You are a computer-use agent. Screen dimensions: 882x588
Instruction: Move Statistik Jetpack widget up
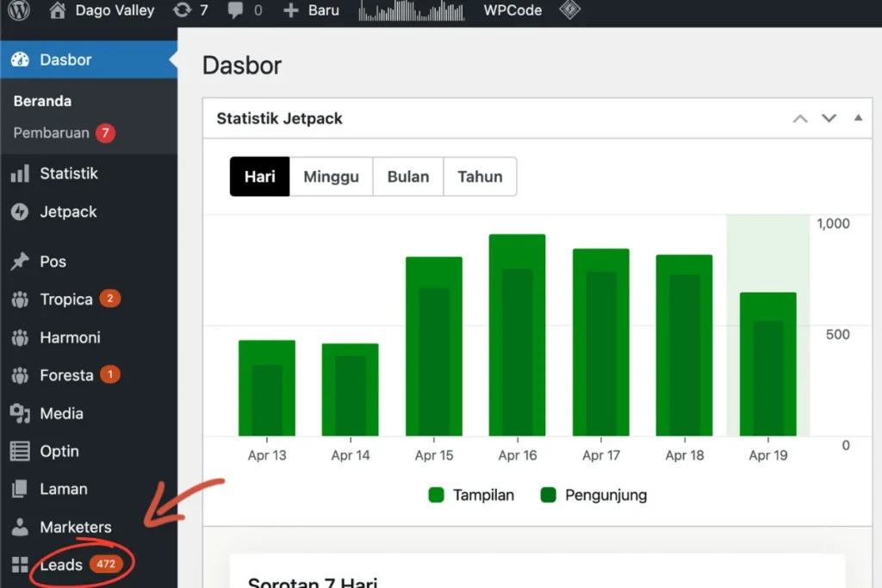[800, 118]
